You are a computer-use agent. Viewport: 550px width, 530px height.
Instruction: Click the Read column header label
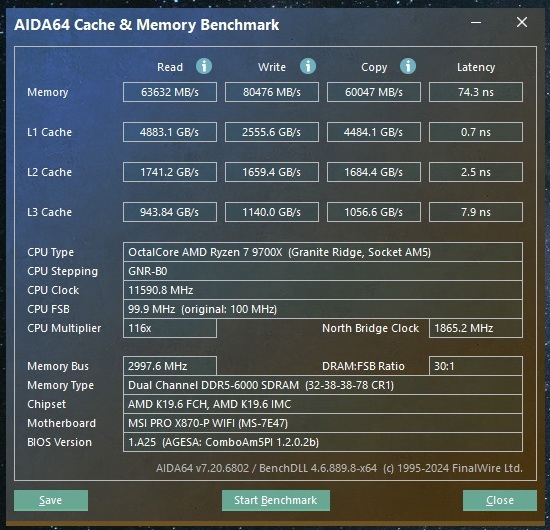[170, 67]
